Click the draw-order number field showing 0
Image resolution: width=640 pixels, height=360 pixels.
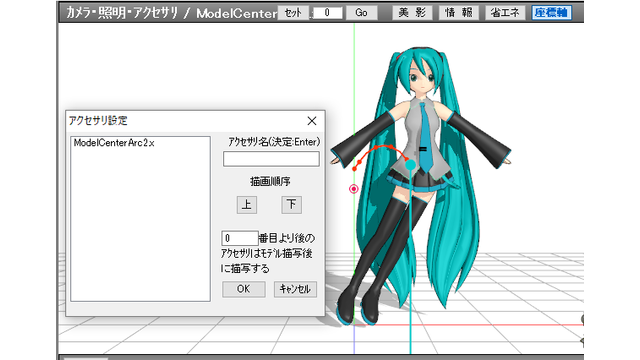click(x=240, y=238)
